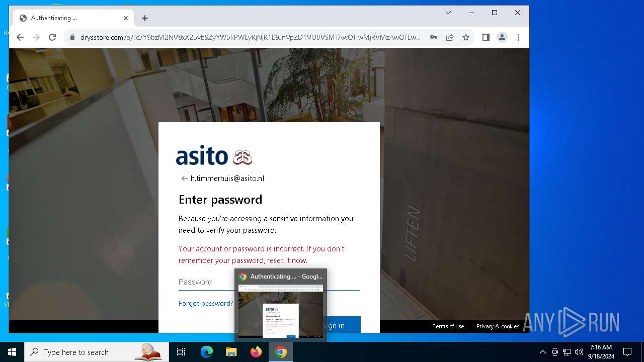
Task: Open the clock and calendar
Action: (x=601, y=352)
